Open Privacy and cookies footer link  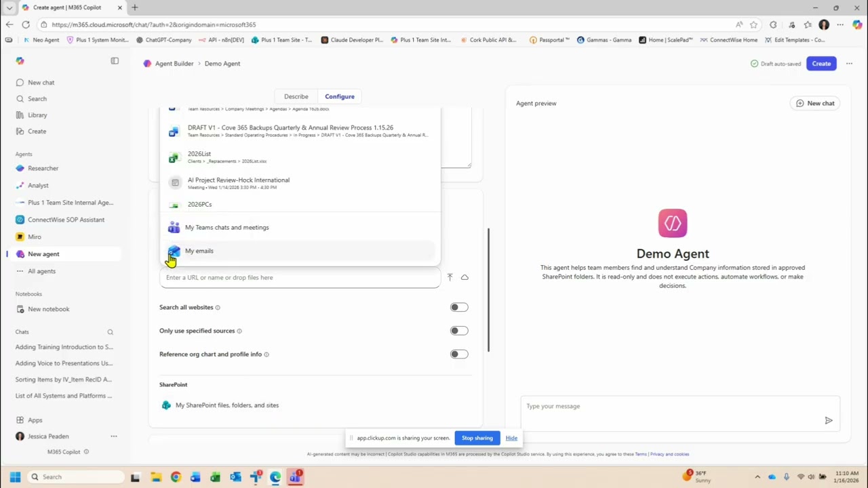tap(669, 454)
